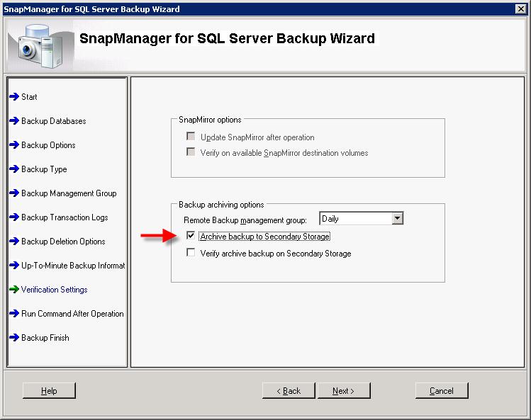
Task: Click the arrow icon beside Backup Management Group
Action: tap(14, 193)
